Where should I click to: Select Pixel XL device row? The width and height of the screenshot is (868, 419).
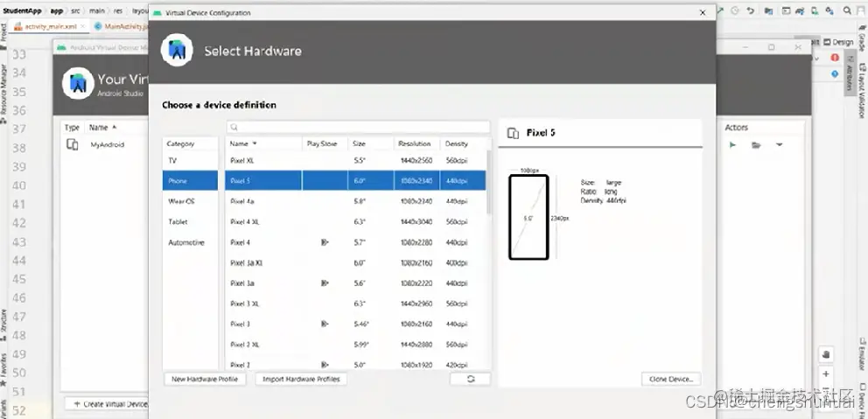pos(355,161)
